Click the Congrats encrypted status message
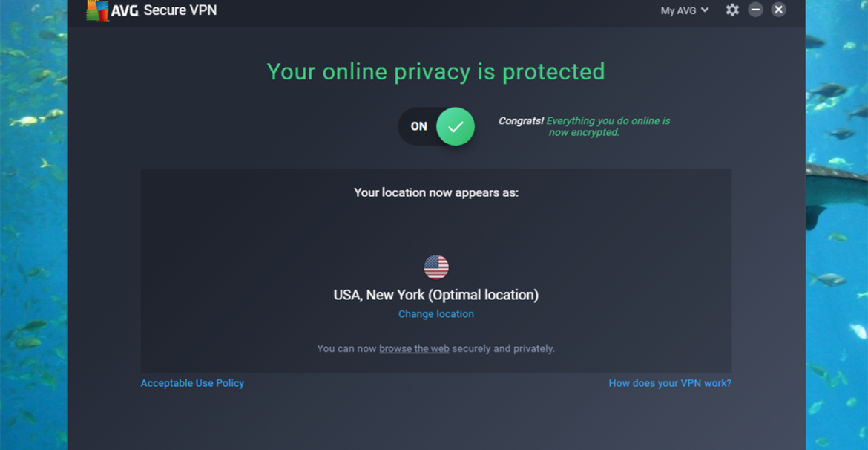Image resolution: width=868 pixels, height=450 pixels. click(x=585, y=126)
